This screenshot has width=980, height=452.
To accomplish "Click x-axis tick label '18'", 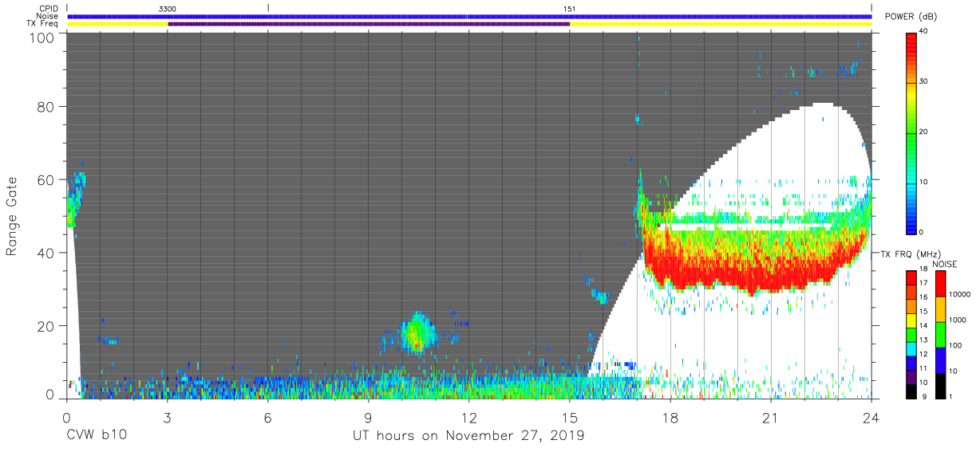I will click(670, 416).
